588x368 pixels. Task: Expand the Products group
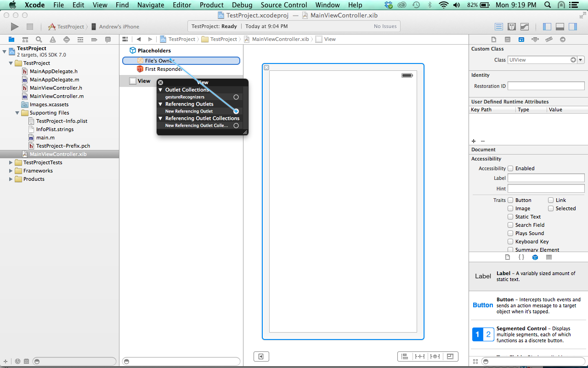11,179
